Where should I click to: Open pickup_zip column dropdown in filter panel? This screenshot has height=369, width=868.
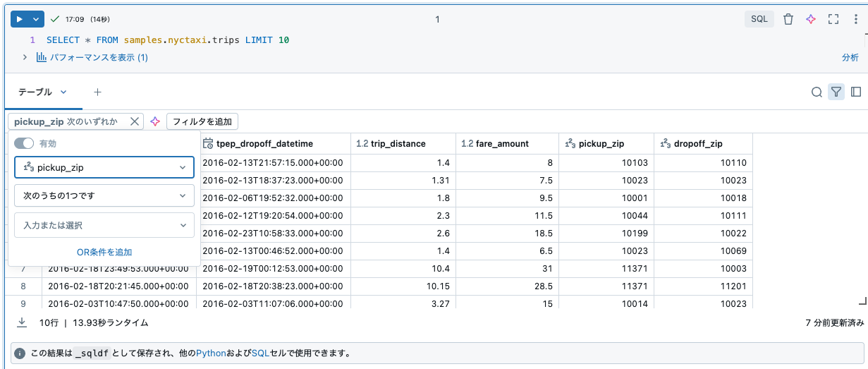pyautogui.click(x=104, y=167)
